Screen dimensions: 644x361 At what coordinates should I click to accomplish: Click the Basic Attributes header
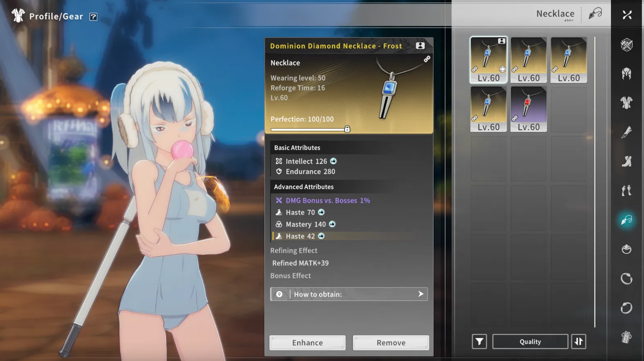297,148
